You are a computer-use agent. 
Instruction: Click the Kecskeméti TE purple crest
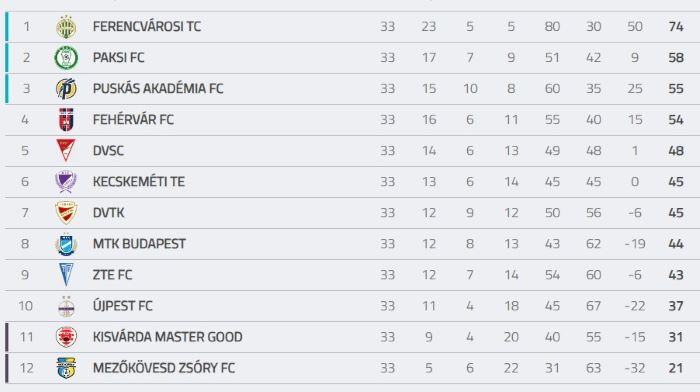pos(66,182)
